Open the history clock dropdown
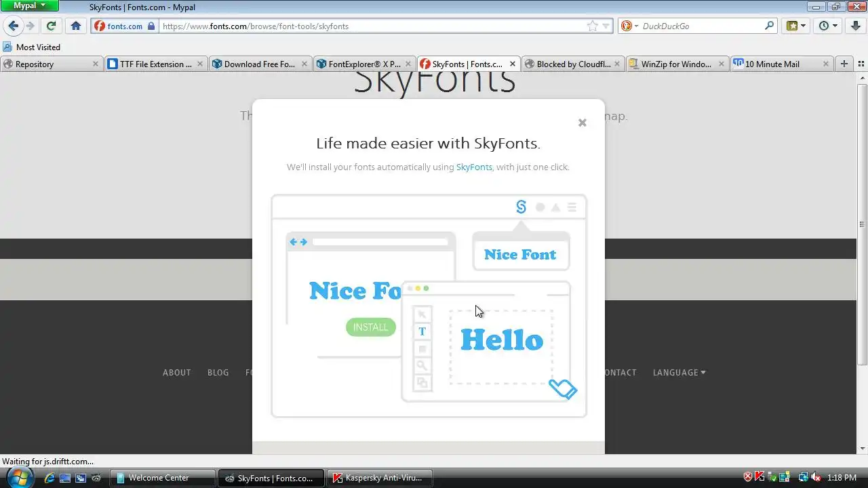The width and height of the screenshot is (868, 488). point(828,26)
